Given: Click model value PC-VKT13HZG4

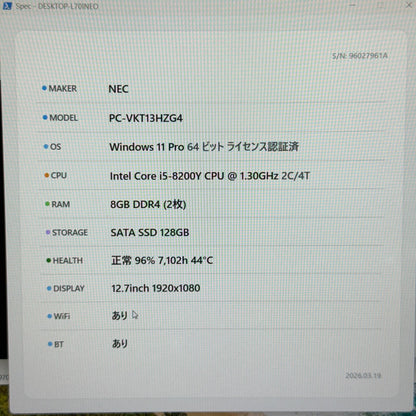Looking at the screenshot, I should click(x=146, y=118).
